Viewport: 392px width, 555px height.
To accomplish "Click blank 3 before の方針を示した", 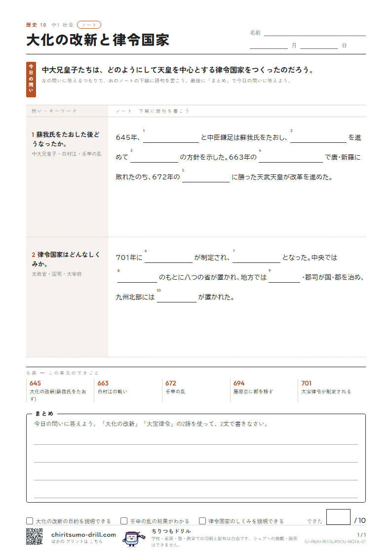I will click(154, 158).
